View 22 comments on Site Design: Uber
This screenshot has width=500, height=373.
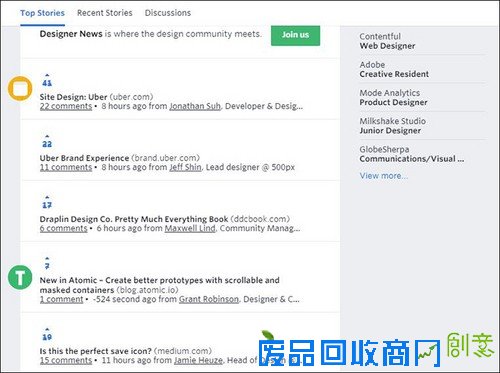pyautogui.click(x=66, y=106)
